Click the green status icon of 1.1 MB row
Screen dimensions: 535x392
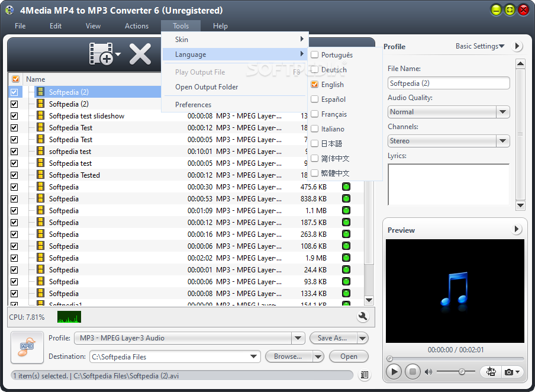click(346, 210)
